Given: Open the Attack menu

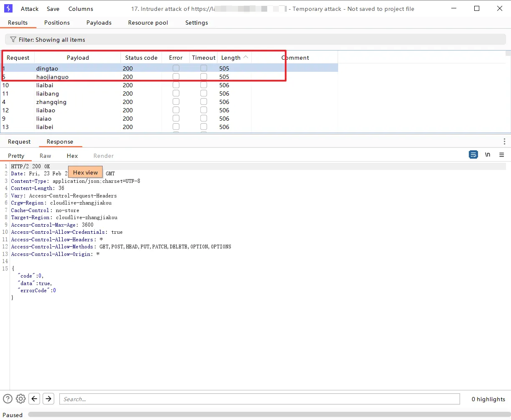Looking at the screenshot, I should pos(30,9).
